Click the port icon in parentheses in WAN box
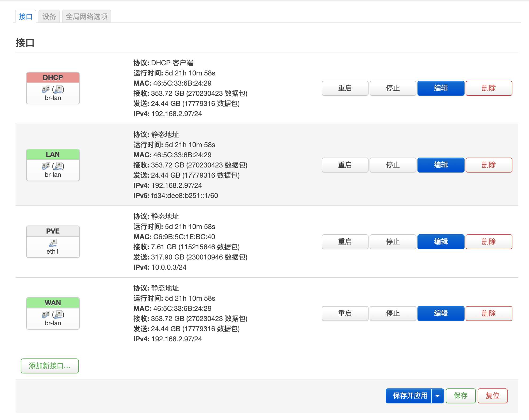Image resolution: width=529 pixels, height=420 pixels. click(58, 314)
